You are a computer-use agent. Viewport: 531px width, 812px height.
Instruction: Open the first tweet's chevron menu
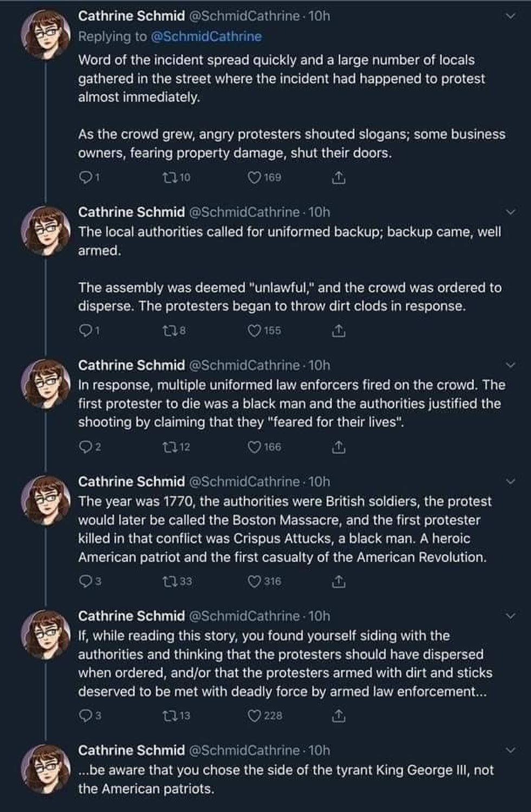coord(509,16)
